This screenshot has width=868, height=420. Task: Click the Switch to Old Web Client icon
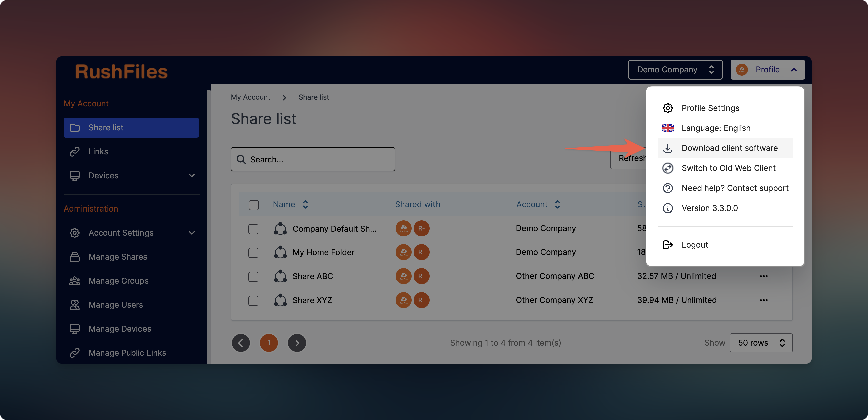coord(667,168)
